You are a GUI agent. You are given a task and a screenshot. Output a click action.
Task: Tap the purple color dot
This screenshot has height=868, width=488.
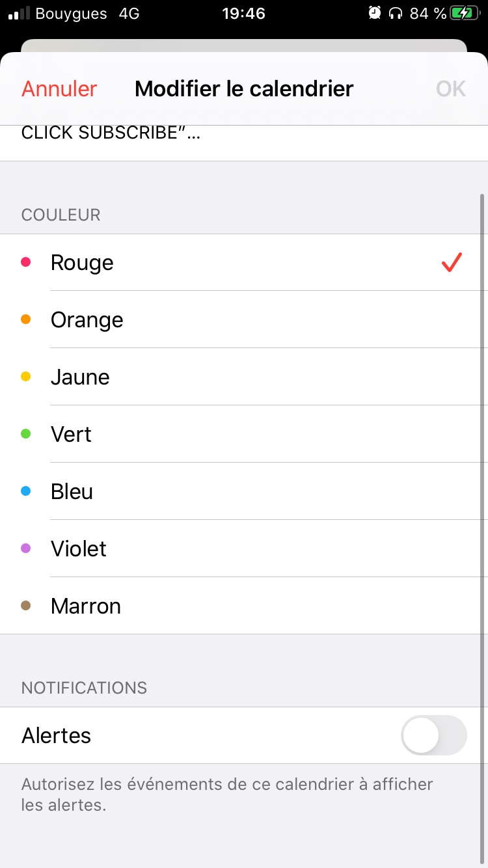pos(26,549)
